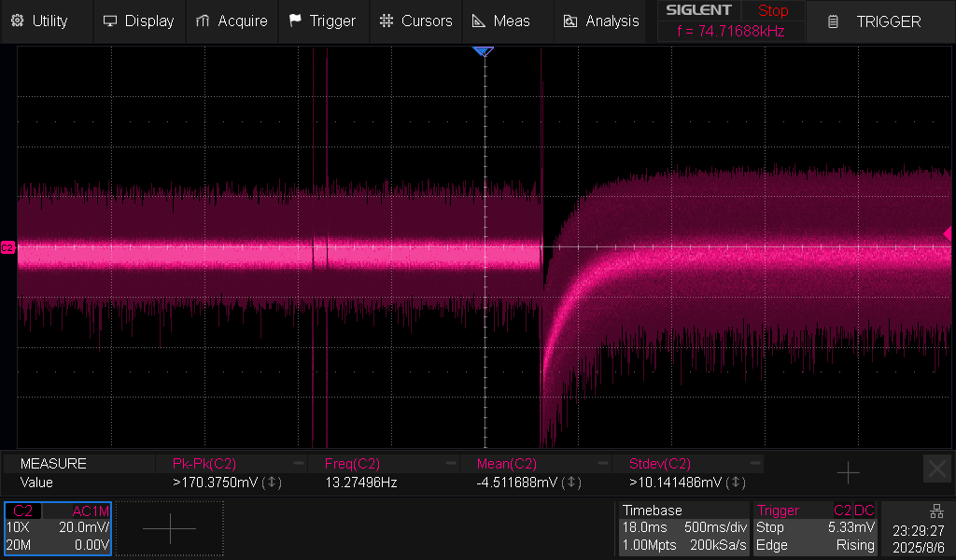Click the network status icon
Viewport: 956px width, 560px height.
[936, 511]
